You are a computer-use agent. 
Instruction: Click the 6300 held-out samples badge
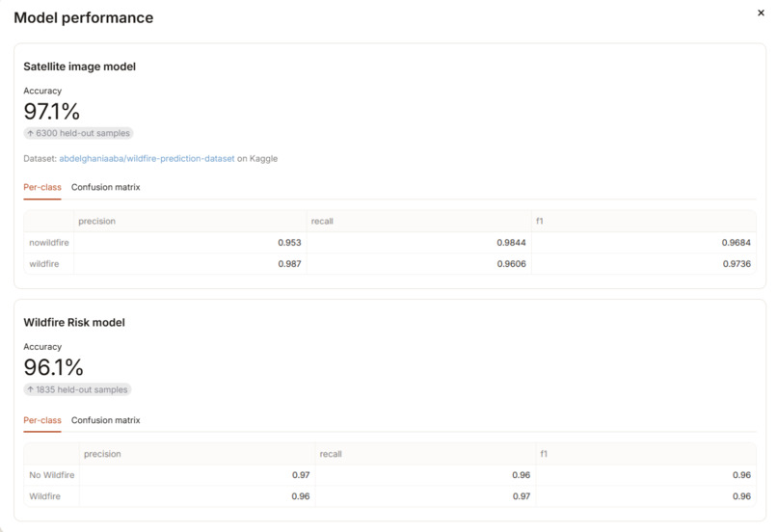tap(78, 133)
